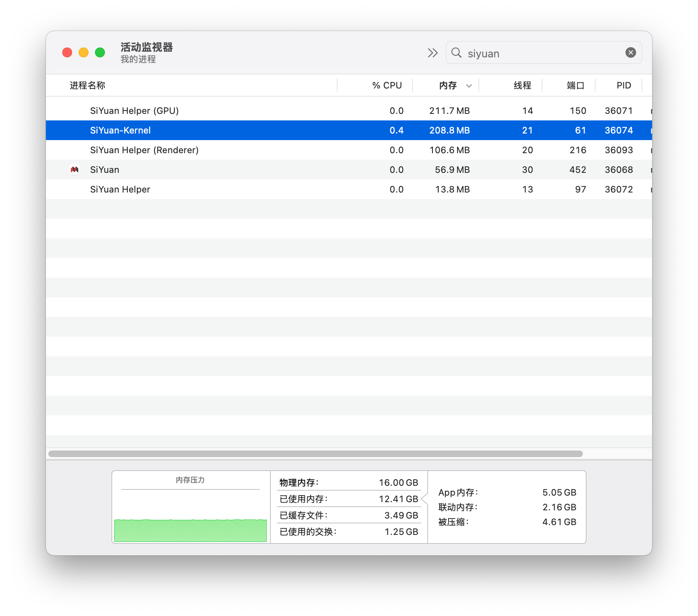This screenshot has width=698, height=616.
Task: Click the horizontal scrollbar under process list
Action: coord(315,454)
